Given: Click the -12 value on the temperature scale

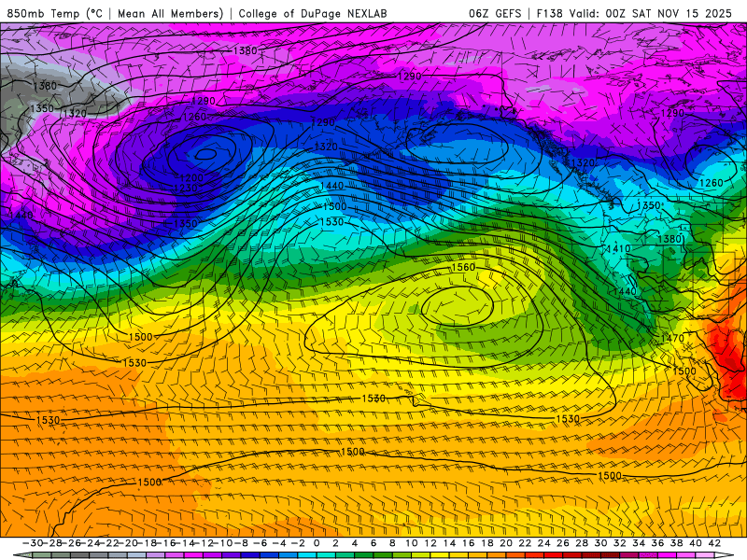Looking at the screenshot, I should point(204,543).
